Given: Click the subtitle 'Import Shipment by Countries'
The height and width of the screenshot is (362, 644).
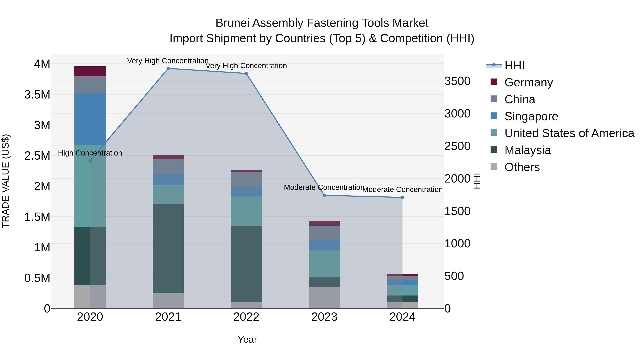Looking at the screenshot, I should 248,38.
